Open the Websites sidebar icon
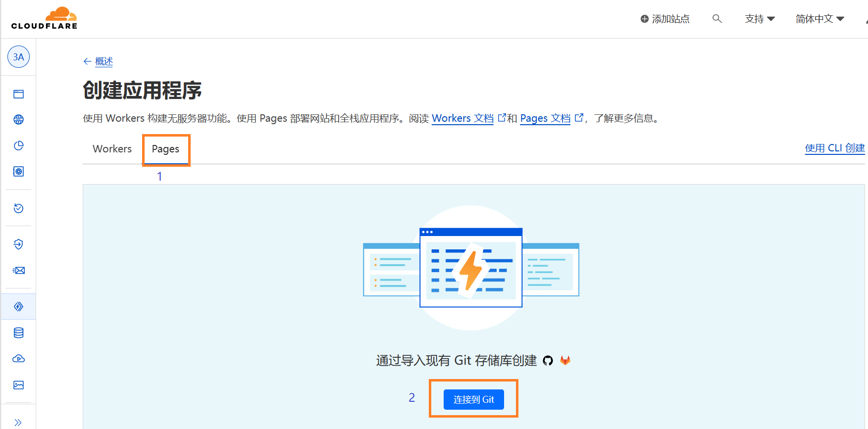 [x=18, y=94]
